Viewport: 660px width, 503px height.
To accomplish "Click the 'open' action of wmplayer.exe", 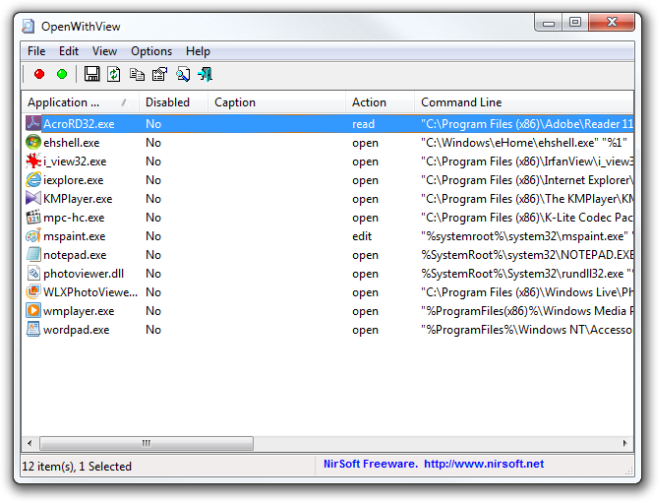I will coord(365,311).
